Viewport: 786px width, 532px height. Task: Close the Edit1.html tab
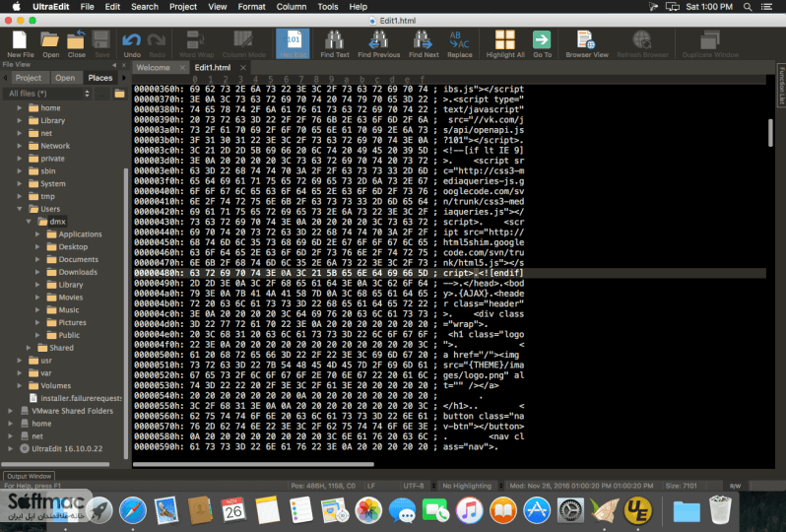243,68
